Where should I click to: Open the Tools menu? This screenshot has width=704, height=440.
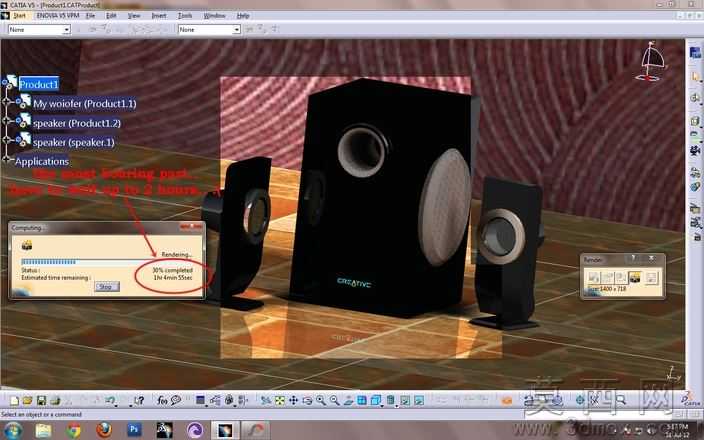tap(185, 16)
